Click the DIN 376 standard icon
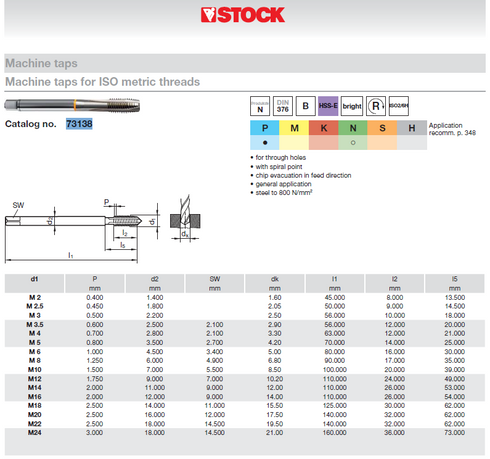490x459 pixels. [283, 106]
